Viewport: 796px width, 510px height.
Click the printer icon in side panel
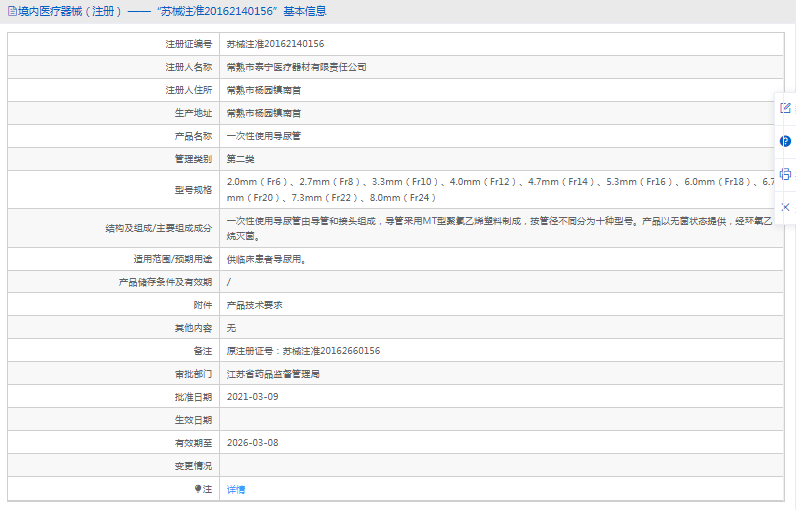pyautogui.click(x=785, y=174)
